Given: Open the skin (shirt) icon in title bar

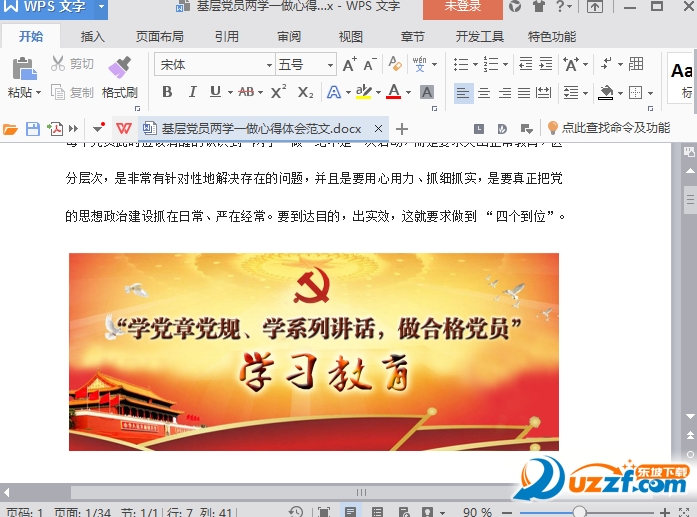Looking at the screenshot, I should point(539,6).
